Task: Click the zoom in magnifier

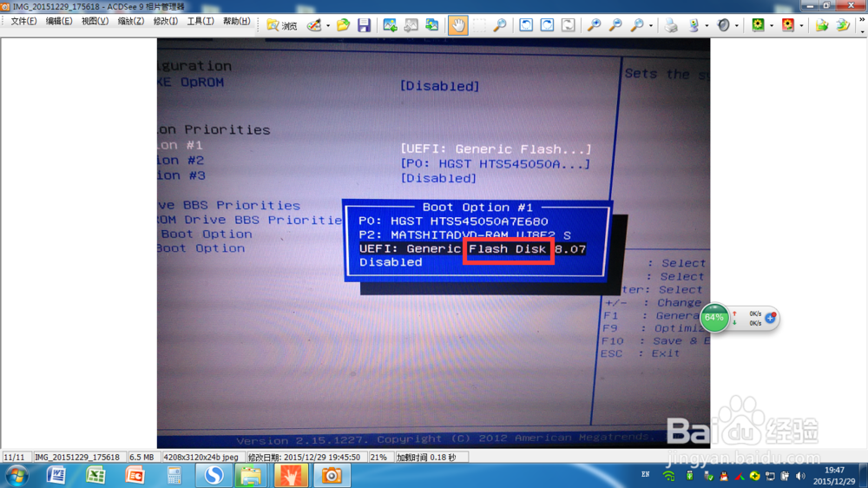Action: pos(594,25)
